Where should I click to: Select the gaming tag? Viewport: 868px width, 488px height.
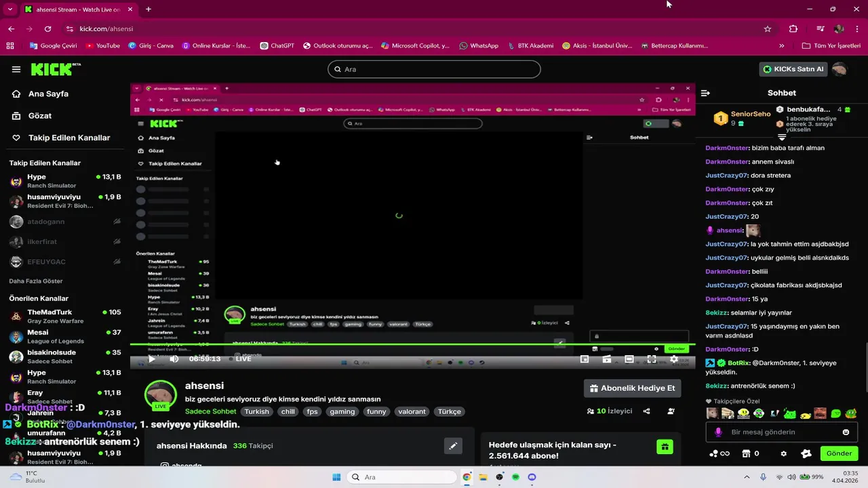point(342,411)
